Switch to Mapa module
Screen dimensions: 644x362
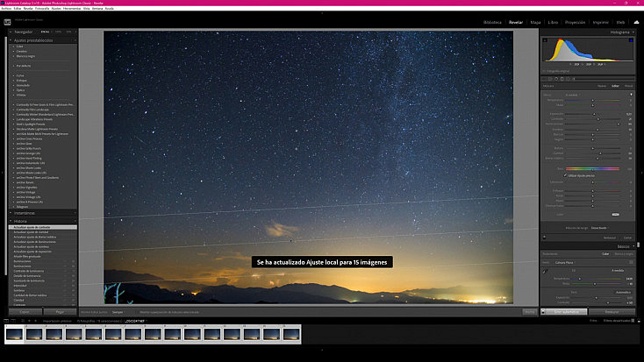pyautogui.click(x=535, y=22)
